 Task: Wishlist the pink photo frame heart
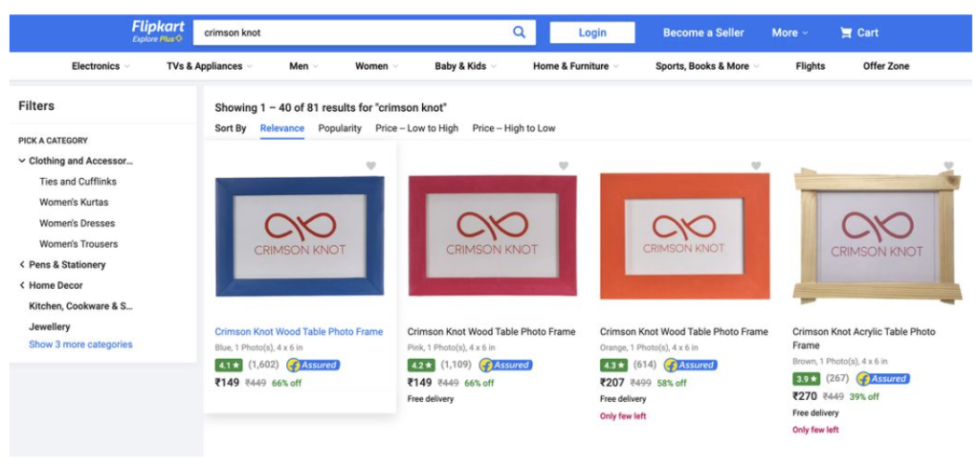564,167
